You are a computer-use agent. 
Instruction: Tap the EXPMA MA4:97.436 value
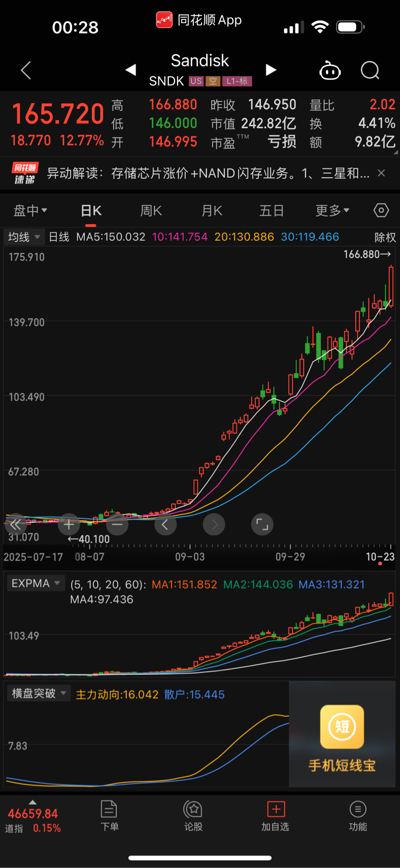(x=102, y=600)
